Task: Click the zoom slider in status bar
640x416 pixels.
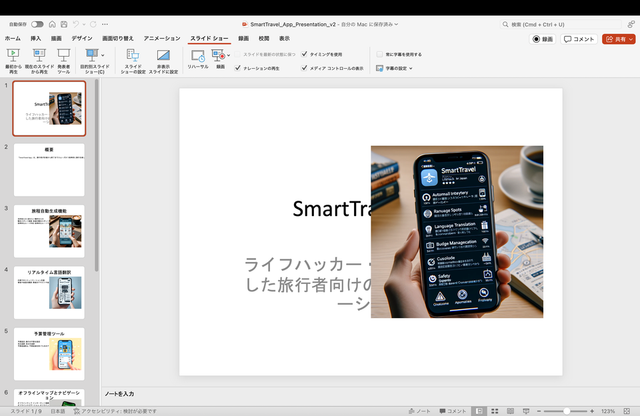Action: 566,411
